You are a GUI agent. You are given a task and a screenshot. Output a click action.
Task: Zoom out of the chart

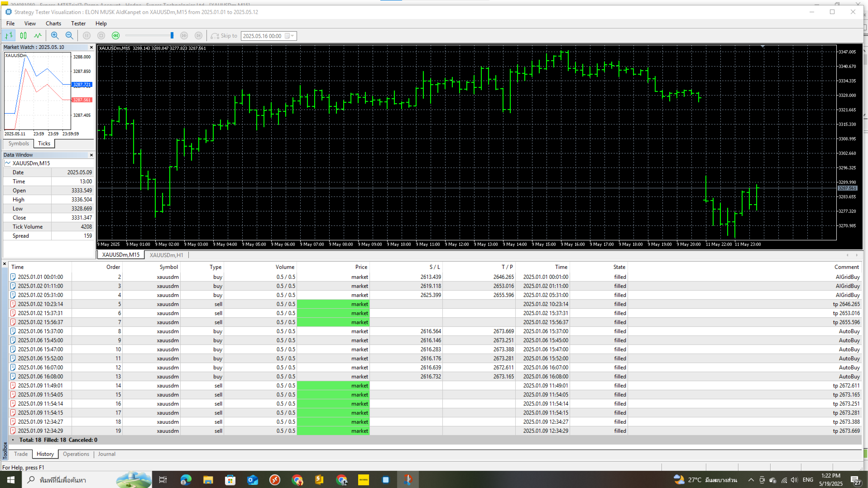coord(69,36)
